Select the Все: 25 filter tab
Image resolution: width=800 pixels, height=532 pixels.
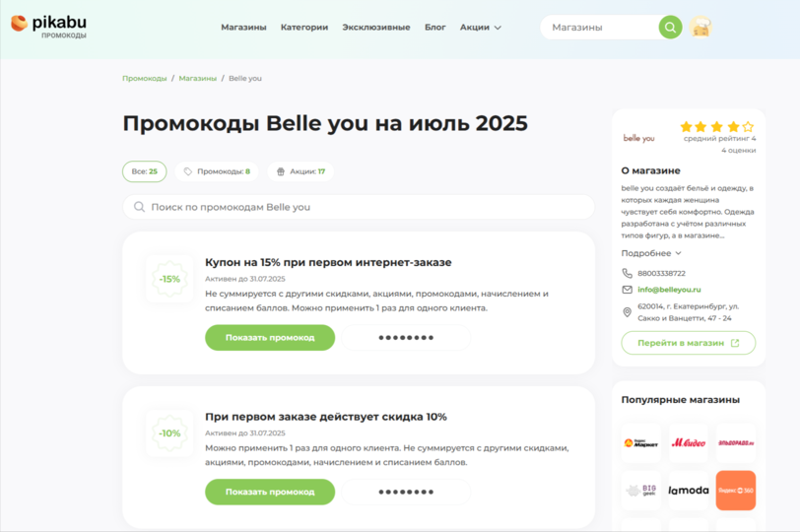[x=145, y=171]
